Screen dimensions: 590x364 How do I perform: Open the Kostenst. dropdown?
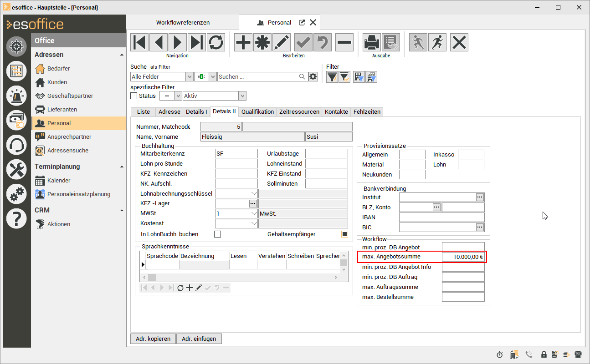(x=254, y=223)
